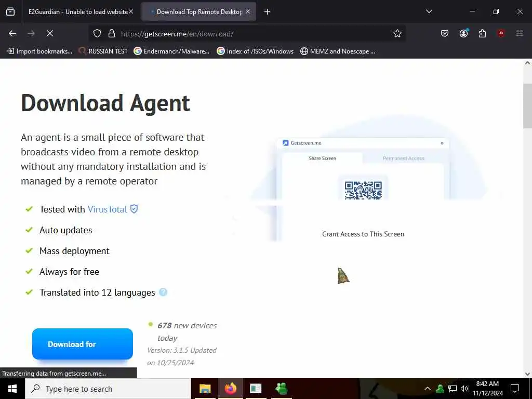
Task: Open MEMZ and Noescape bookmark
Action: pyautogui.click(x=338, y=51)
